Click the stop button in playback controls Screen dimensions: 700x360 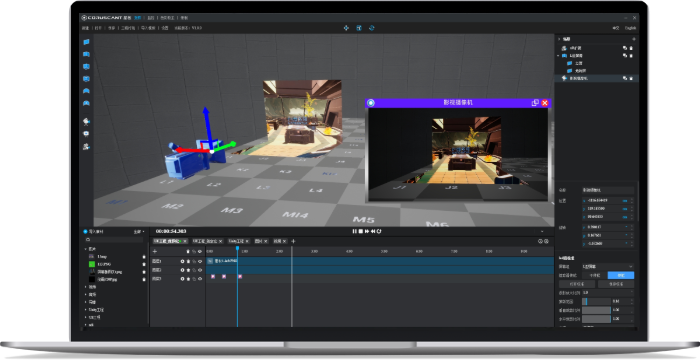(361, 231)
